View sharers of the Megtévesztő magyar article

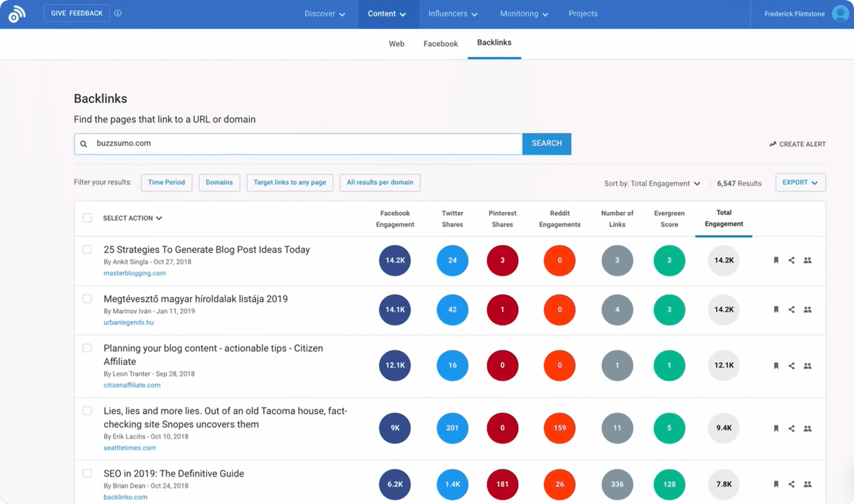[808, 309]
